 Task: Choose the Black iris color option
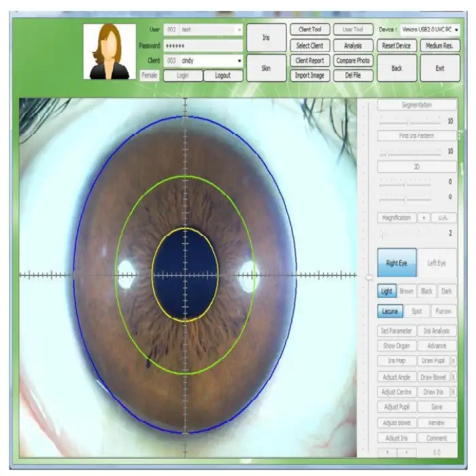[426, 291]
